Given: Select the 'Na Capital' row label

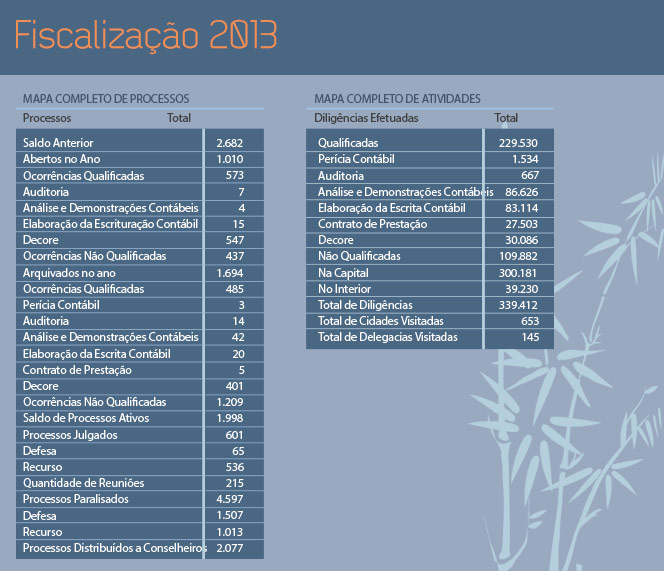Looking at the screenshot, I should (343, 273).
